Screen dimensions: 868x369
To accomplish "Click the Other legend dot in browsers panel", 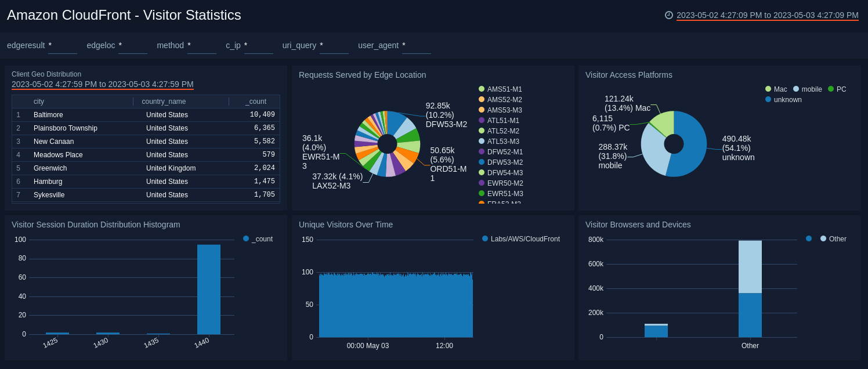I will coord(824,238).
